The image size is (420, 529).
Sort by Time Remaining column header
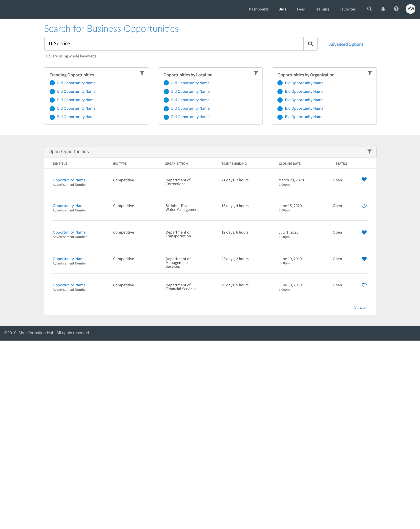point(234,164)
